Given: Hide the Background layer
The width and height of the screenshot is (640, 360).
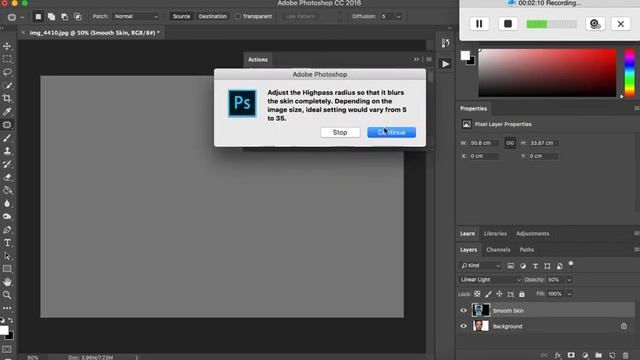Looking at the screenshot, I should (x=463, y=326).
